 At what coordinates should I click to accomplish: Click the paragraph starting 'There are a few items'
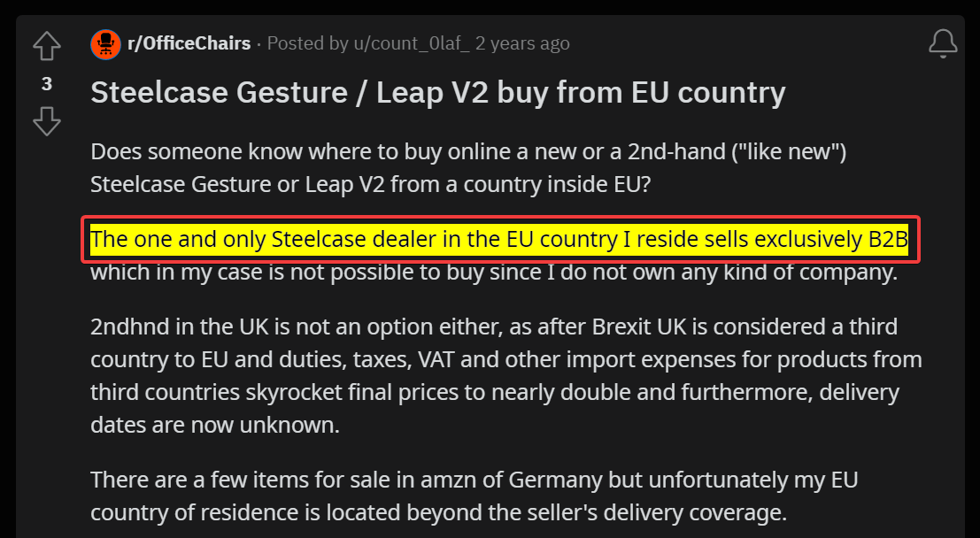(475, 496)
